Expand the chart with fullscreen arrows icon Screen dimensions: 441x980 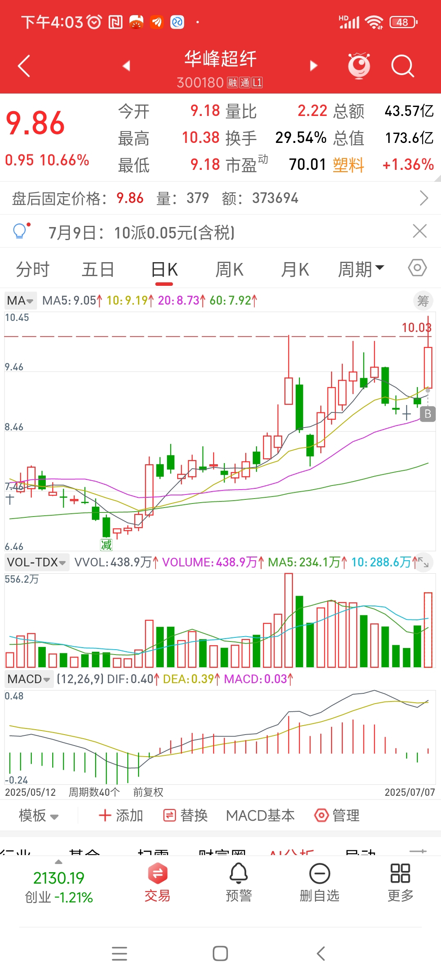423,563
